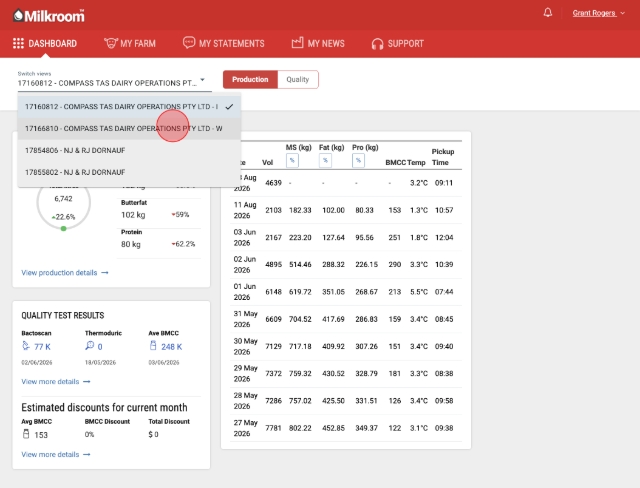The image size is (640, 488).
Task: Click the Dashboard grid icon
Action: [18, 43]
